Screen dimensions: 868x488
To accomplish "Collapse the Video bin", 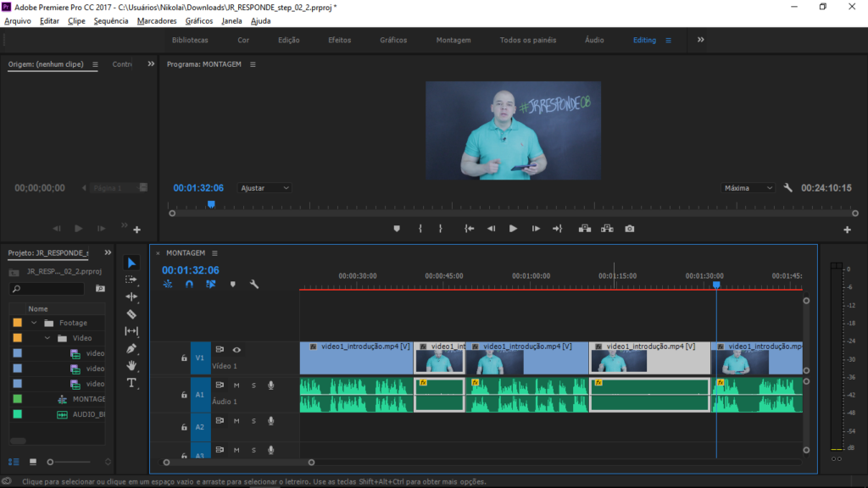I will pos(47,338).
